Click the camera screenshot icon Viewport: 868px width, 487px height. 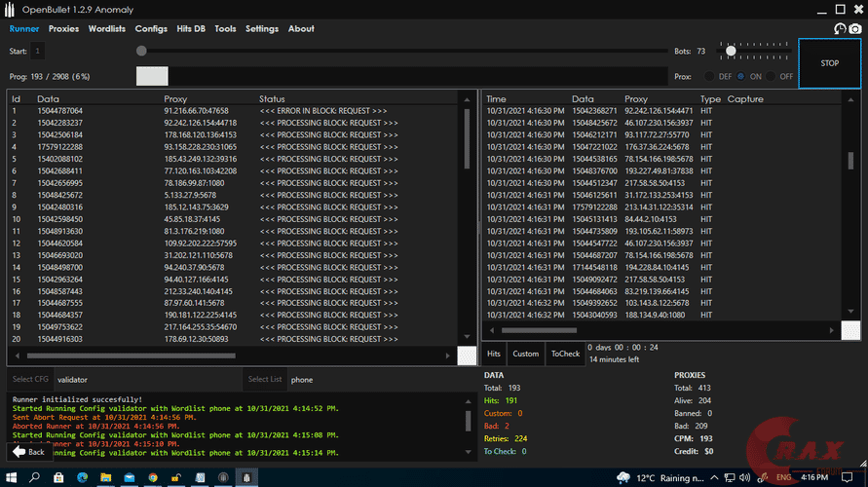point(854,29)
